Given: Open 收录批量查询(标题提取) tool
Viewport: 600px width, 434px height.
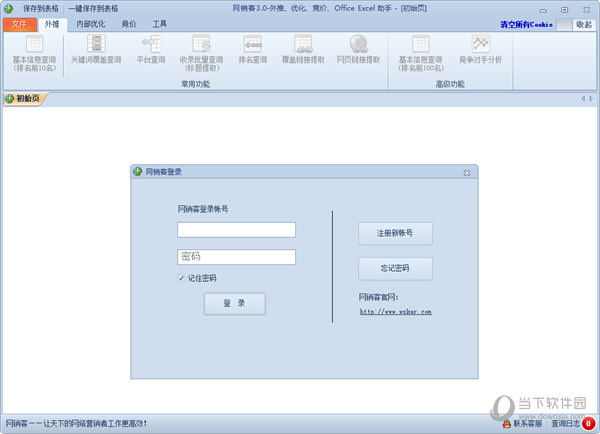Looking at the screenshot, I should pos(201,53).
